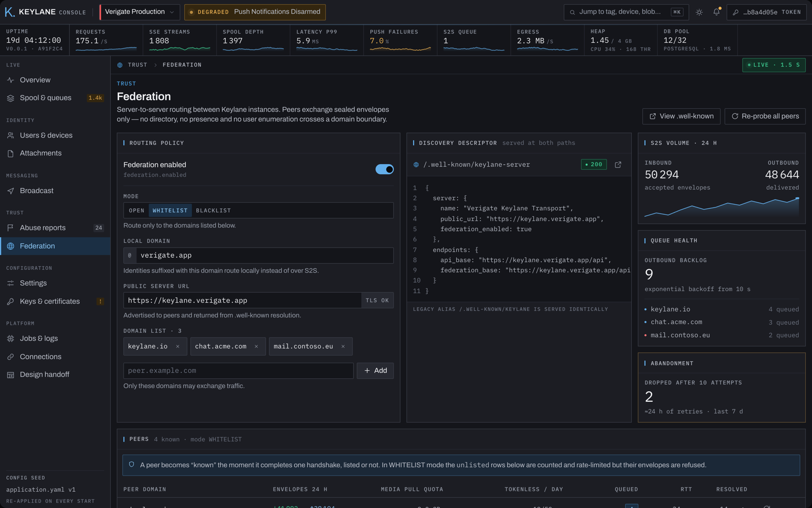The height and width of the screenshot is (508, 812).
Task: Remove keylane.io from domain list
Action: click(x=178, y=346)
